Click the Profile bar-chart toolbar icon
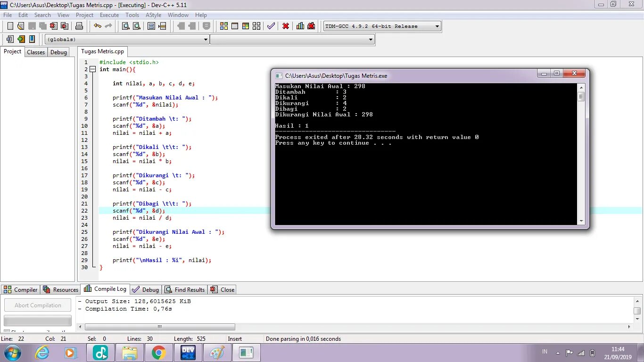Image resolution: width=644 pixels, height=362 pixels. point(300,26)
